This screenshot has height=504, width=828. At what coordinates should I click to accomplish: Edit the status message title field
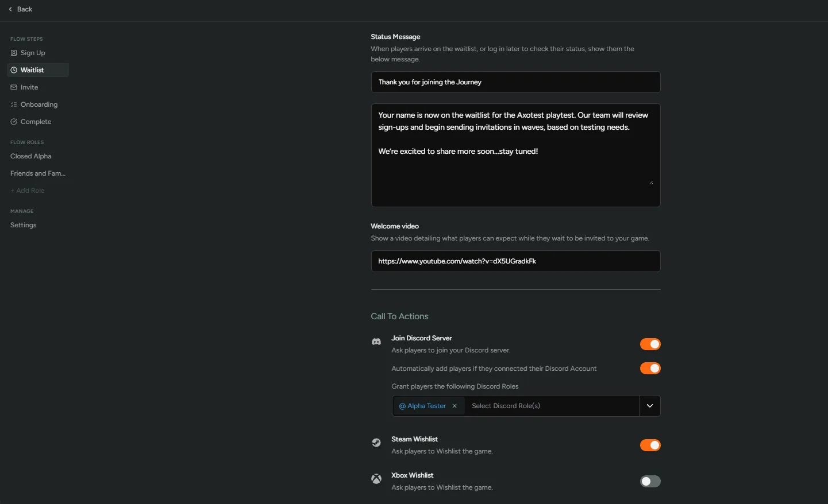515,82
